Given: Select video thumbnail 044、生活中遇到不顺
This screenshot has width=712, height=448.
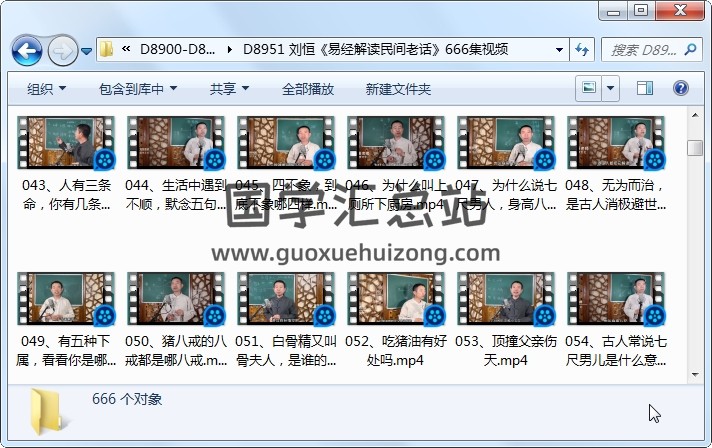Looking at the screenshot, I should pos(176,143).
